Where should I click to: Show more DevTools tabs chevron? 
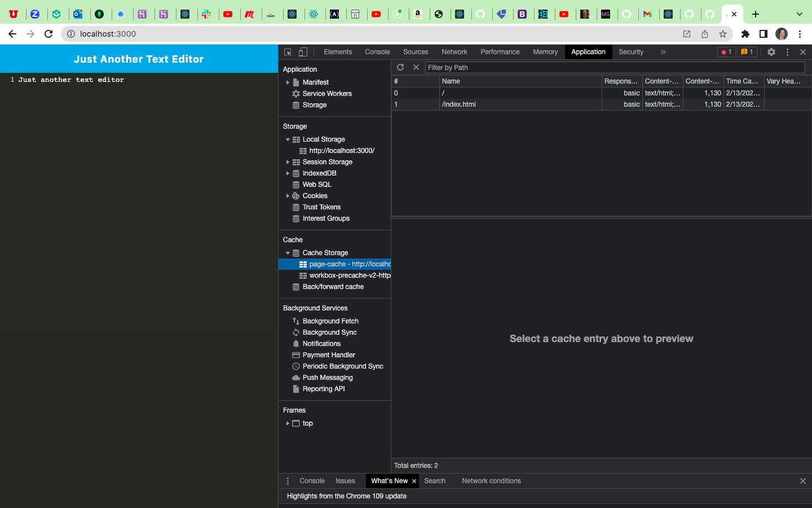point(663,52)
